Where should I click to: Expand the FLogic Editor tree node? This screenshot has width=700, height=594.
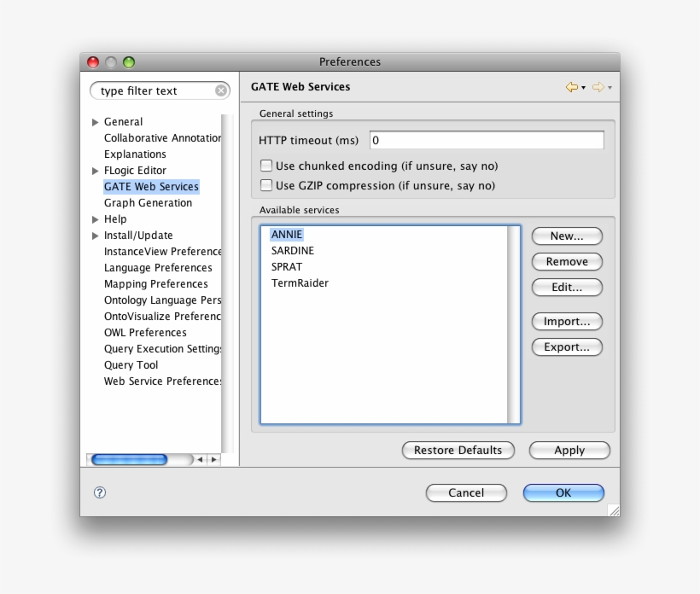point(96,170)
